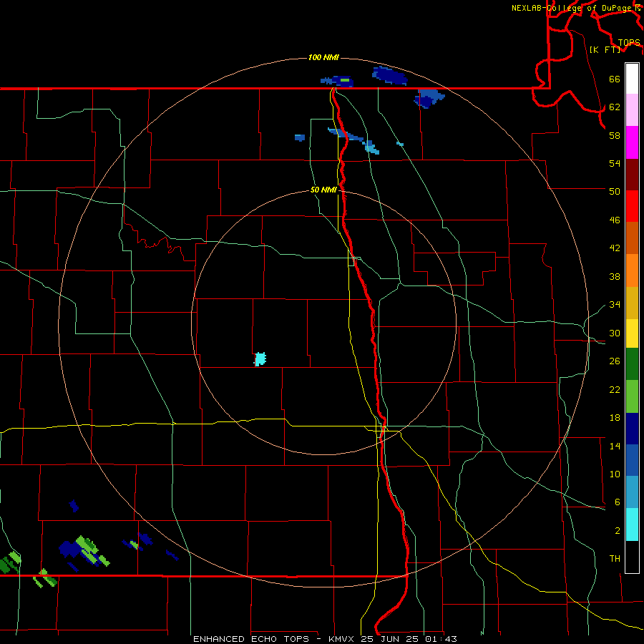
Task: Click the '22' legend value
Action: click(615, 390)
